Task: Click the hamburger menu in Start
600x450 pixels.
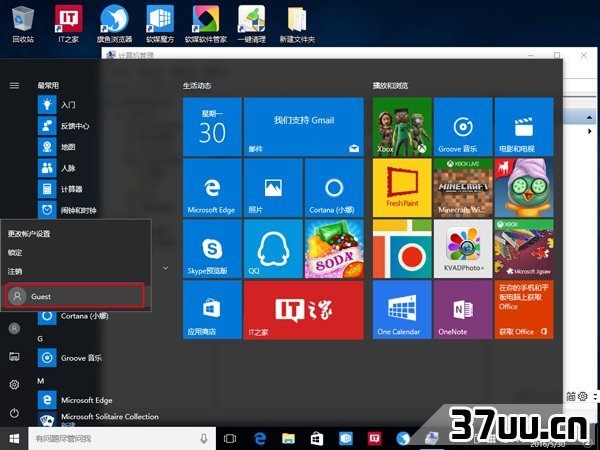Action: pos(14,85)
